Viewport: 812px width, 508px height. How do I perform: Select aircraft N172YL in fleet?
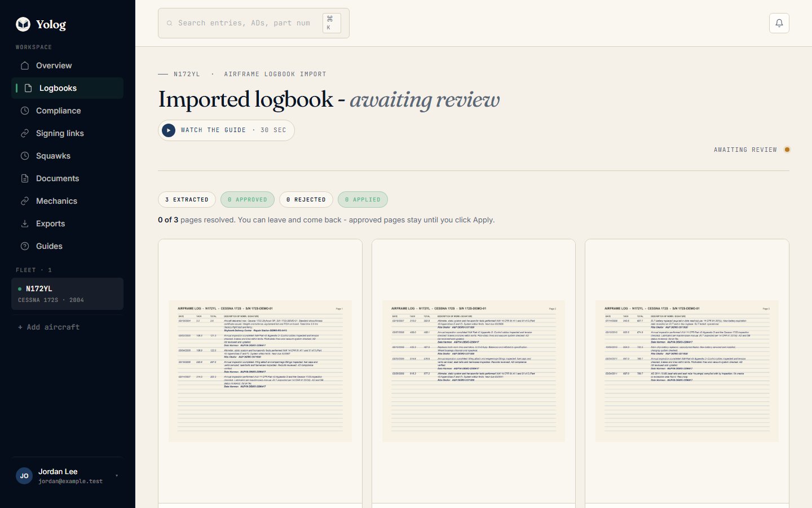click(67, 294)
